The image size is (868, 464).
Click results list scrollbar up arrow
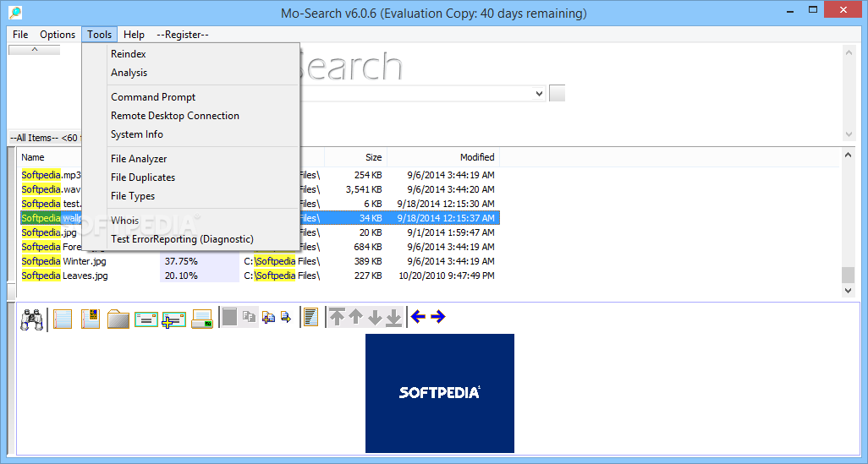tap(848, 156)
